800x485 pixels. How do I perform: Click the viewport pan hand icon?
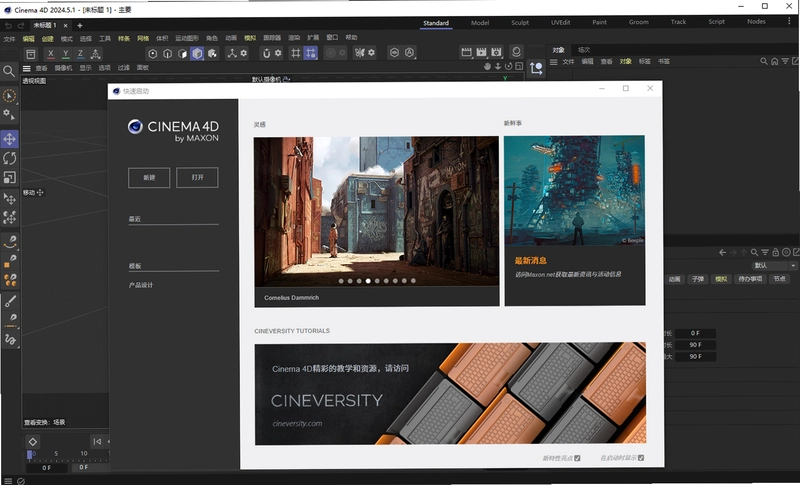tap(487, 66)
